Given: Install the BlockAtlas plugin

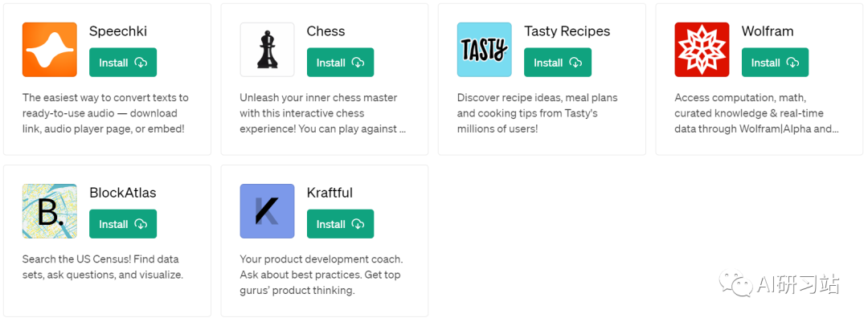Looking at the screenshot, I should 123,224.
